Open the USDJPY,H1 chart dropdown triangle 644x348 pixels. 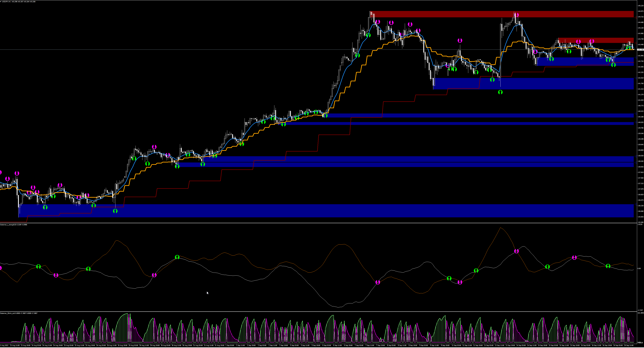pos(1,2)
